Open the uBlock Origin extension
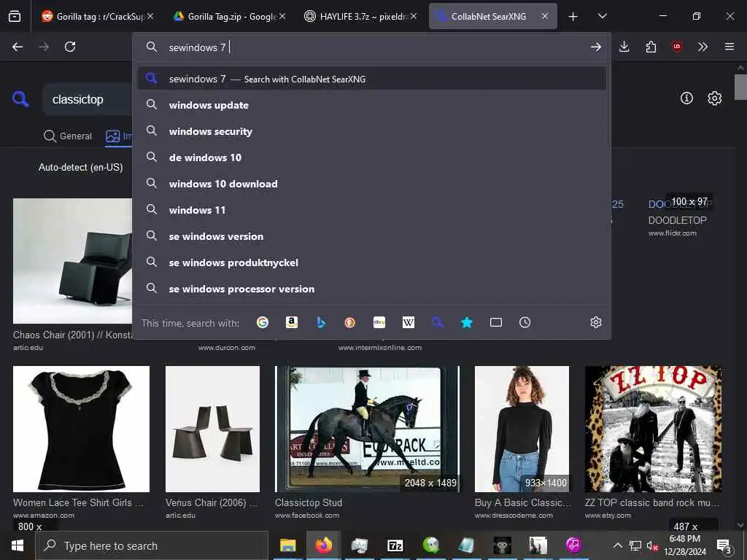This screenshot has height=560, width=747. (676, 47)
